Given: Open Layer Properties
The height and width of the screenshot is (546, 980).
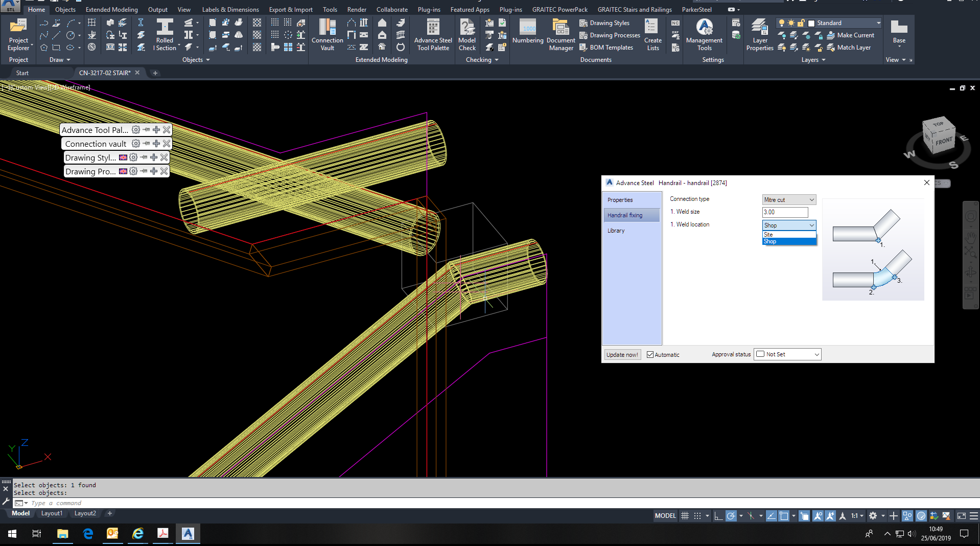Looking at the screenshot, I should [x=759, y=34].
